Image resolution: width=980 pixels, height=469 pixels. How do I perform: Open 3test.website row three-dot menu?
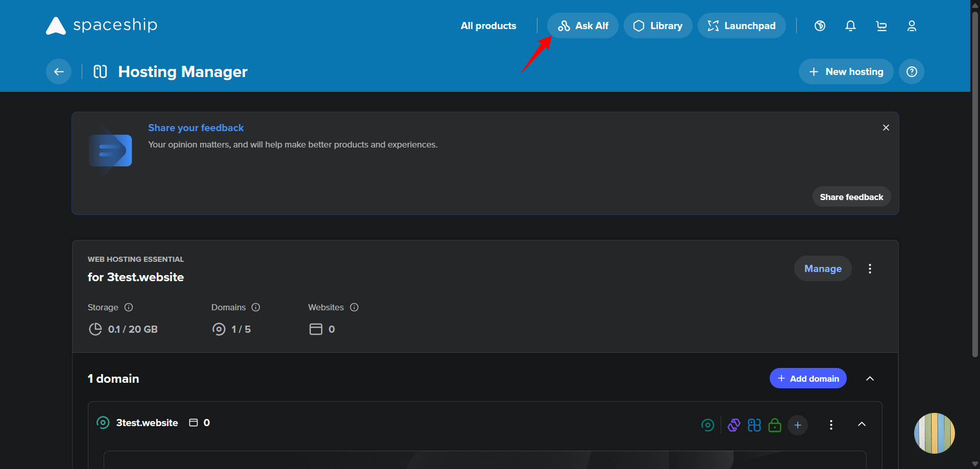click(831, 425)
